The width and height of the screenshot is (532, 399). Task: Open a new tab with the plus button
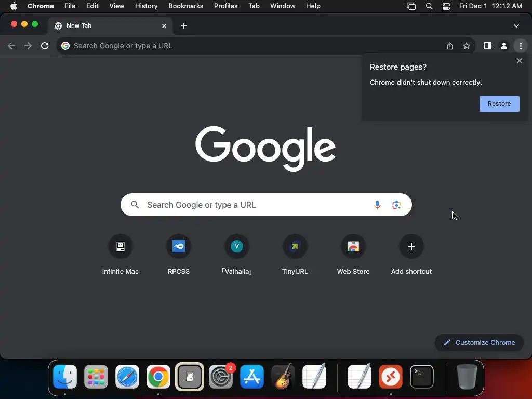pos(184,26)
